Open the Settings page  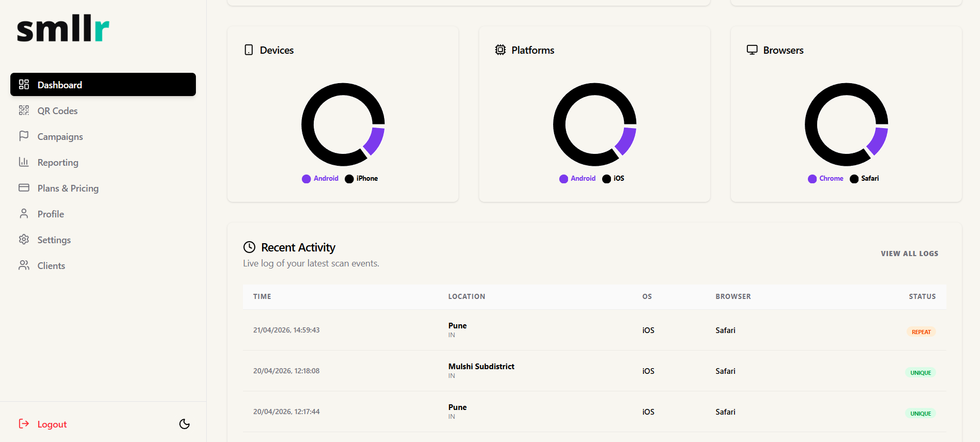[103, 240]
